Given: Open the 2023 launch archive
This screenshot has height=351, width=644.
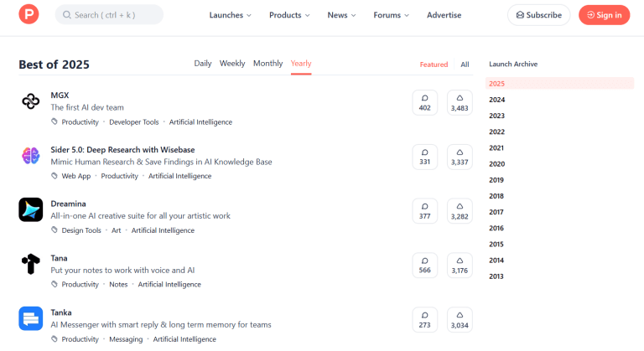Looking at the screenshot, I should [497, 116].
